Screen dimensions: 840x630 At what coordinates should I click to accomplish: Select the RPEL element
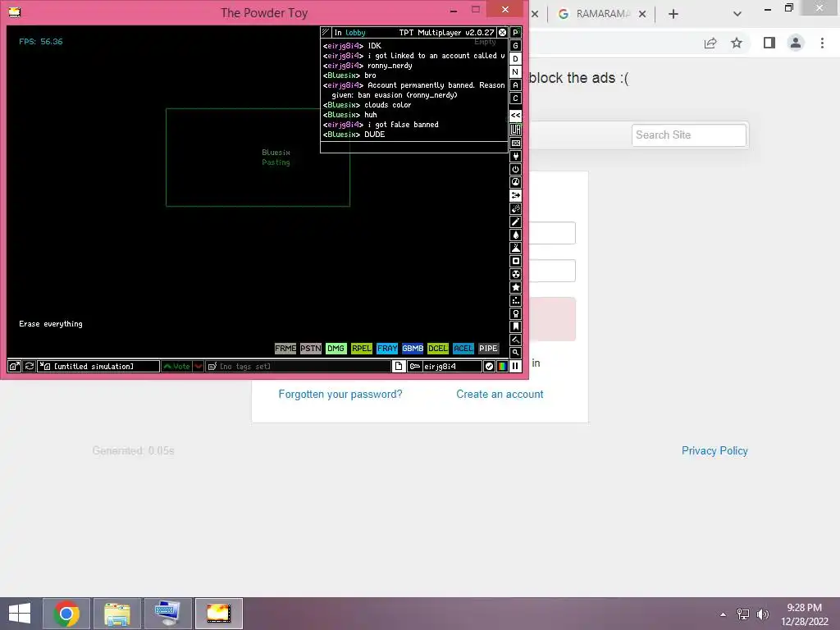point(362,349)
